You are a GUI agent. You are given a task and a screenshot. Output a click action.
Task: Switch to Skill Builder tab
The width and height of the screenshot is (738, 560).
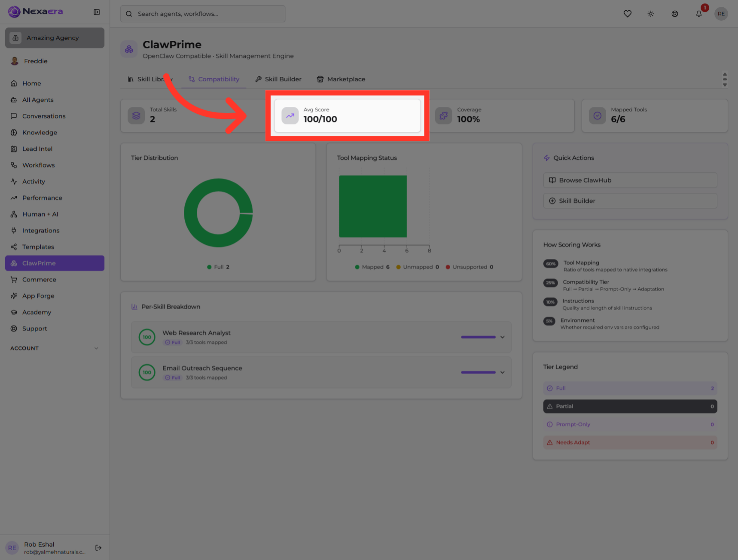(278, 79)
